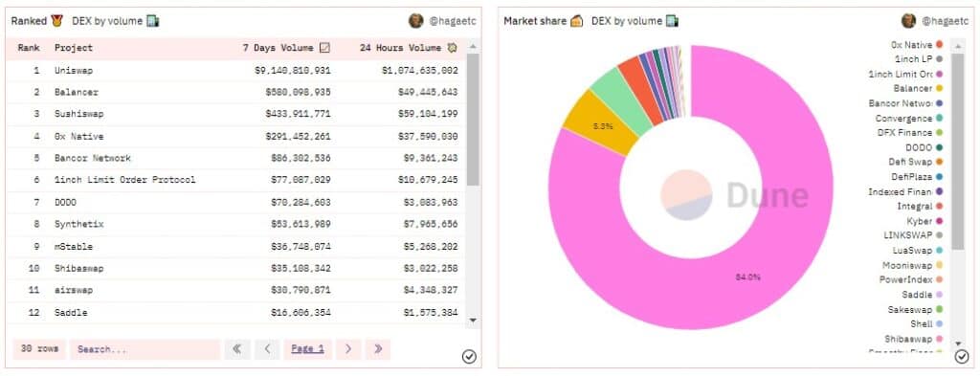Toggle the Kyber series in the legend

pyautogui.click(x=924, y=221)
